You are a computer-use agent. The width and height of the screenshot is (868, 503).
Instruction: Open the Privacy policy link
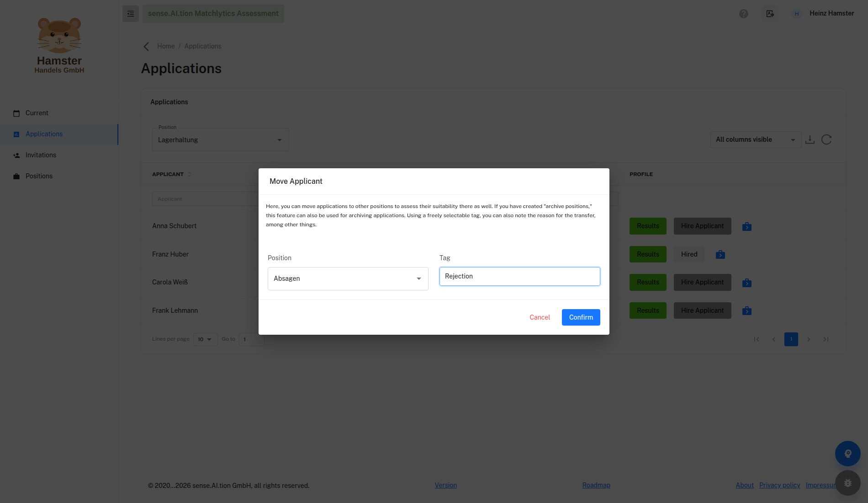780,485
